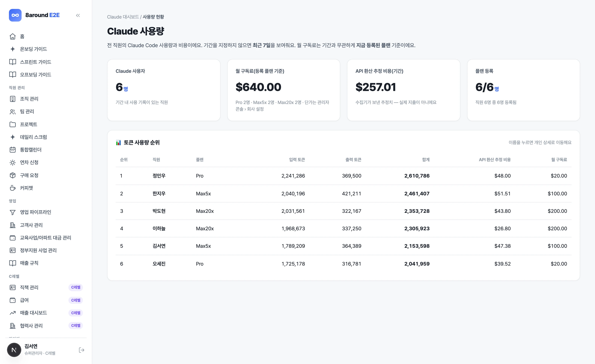
Task: Click the ID card icon for 정부지원 사업 관리
Action: coord(13,250)
